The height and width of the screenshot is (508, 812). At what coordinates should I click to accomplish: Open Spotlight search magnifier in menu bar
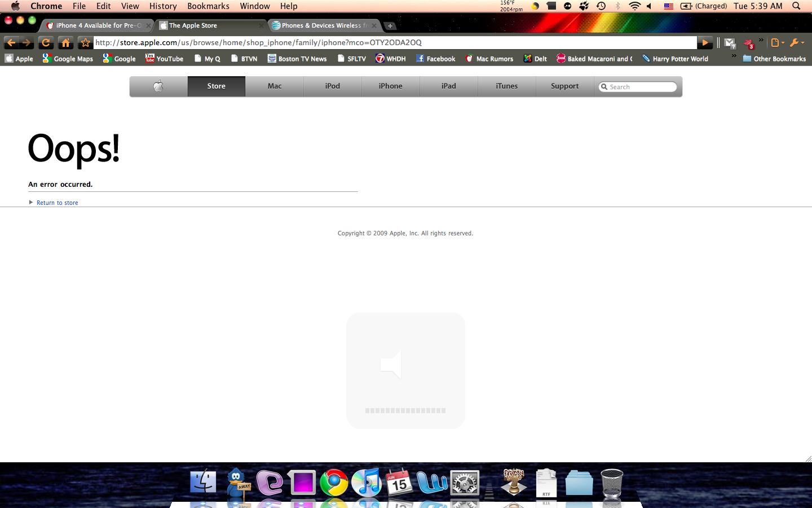click(x=796, y=6)
